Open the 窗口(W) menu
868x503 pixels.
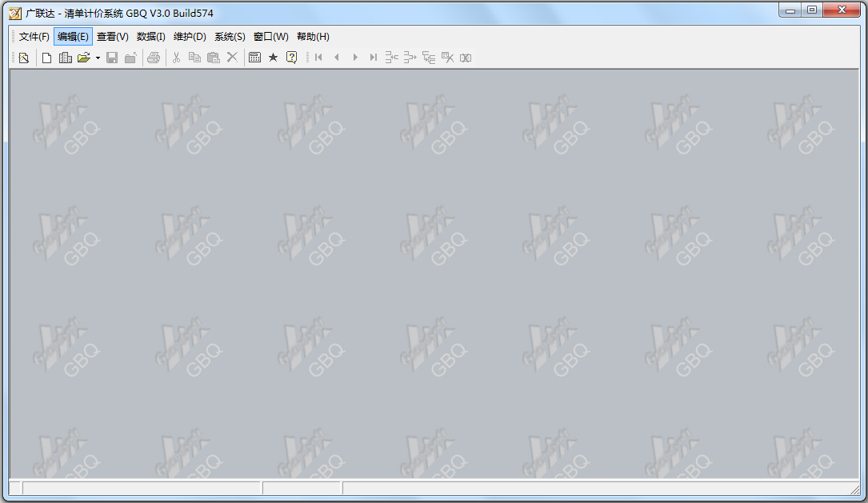coord(270,37)
